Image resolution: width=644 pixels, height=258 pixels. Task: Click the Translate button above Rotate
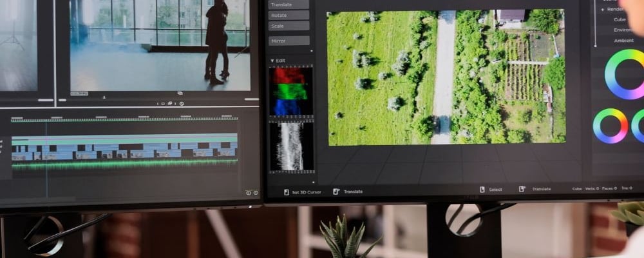(289, 5)
